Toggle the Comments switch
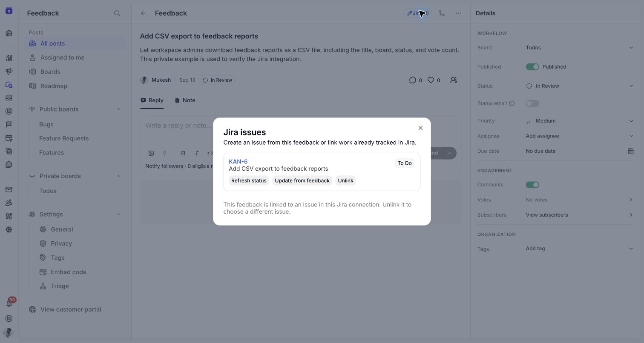Screen dimensions: 644x343 tap(532, 185)
